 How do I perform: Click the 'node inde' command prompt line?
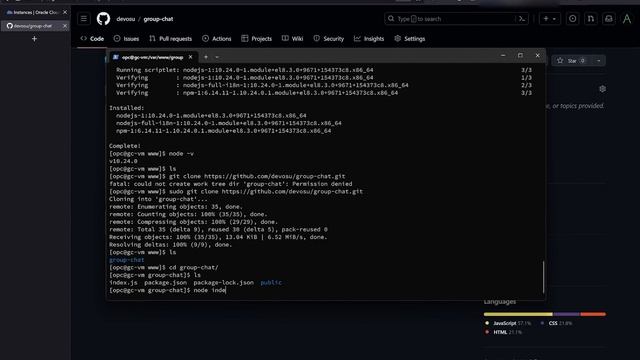(167, 290)
